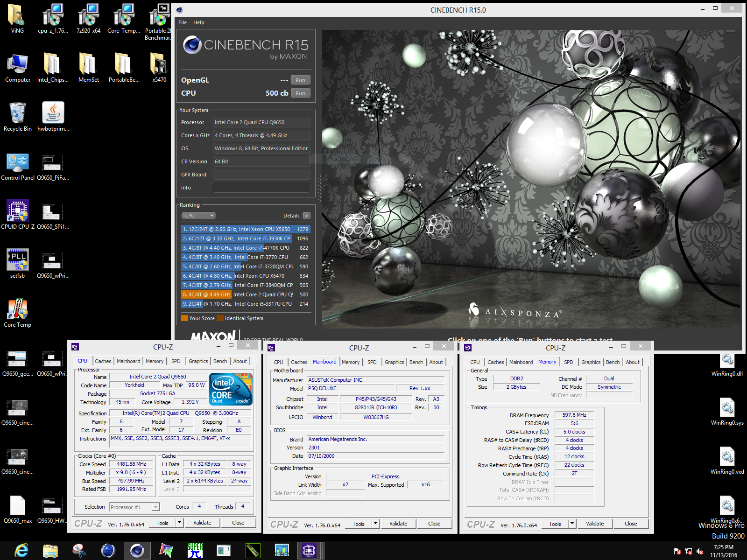Image resolution: width=747 pixels, height=560 pixels.
Task: Launch the setfsb PLL shortcut
Action: point(18,264)
